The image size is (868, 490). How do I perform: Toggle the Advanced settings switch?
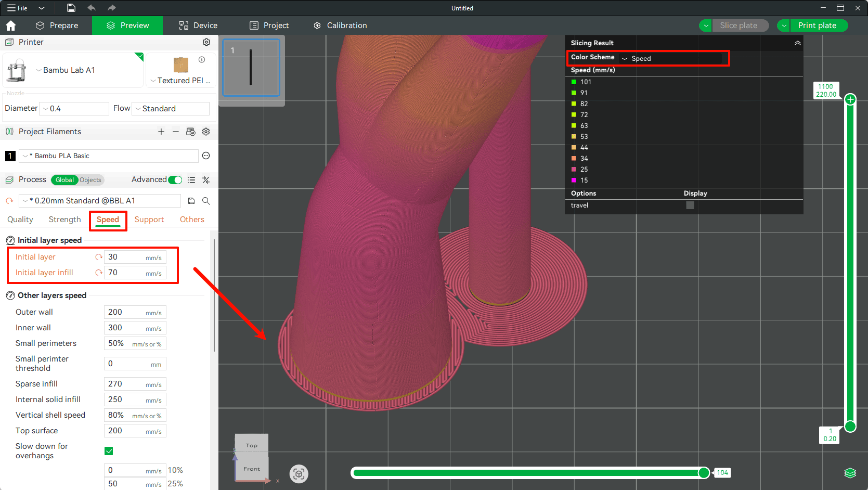coord(175,180)
